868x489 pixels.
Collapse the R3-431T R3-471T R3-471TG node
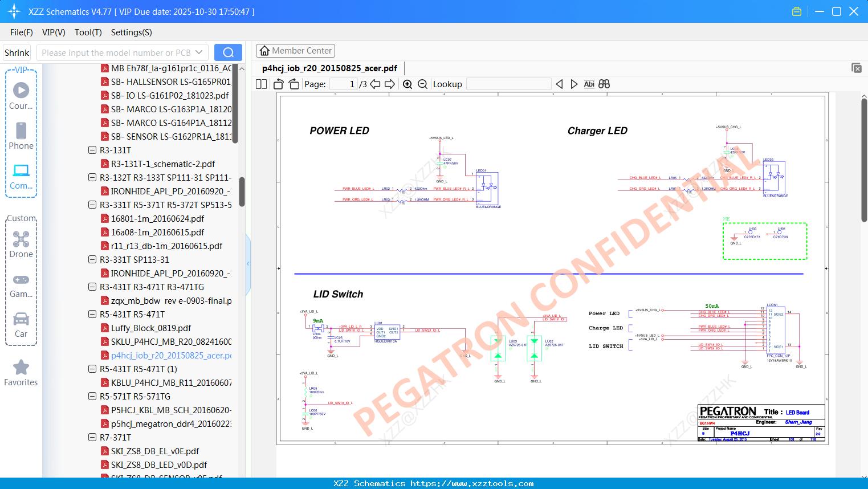(x=92, y=287)
